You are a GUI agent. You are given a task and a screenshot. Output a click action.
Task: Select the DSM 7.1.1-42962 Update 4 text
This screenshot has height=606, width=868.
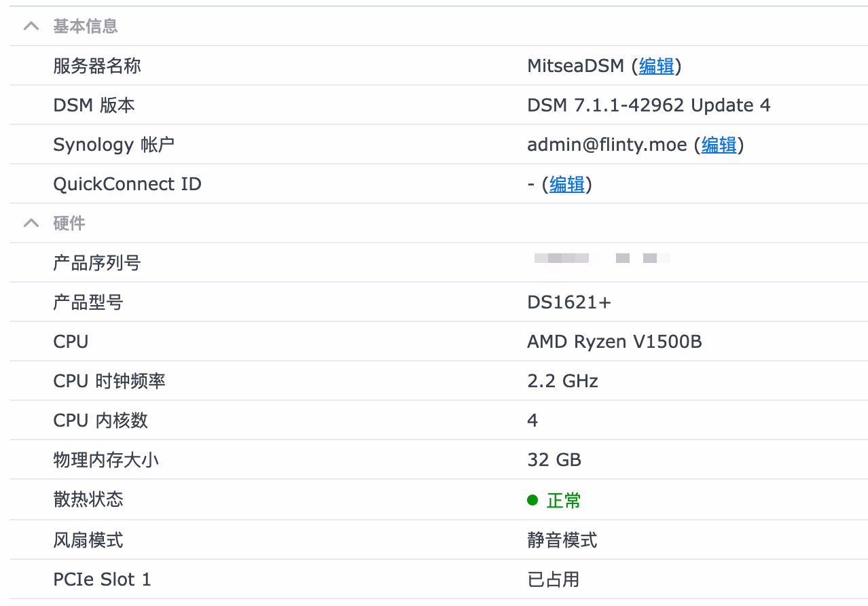[x=649, y=105]
